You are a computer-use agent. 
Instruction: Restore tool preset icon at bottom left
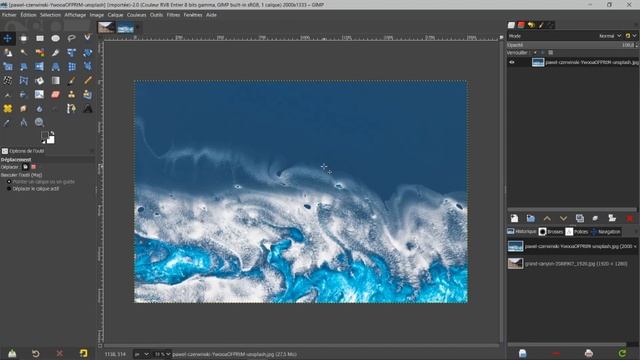(x=36, y=353)
